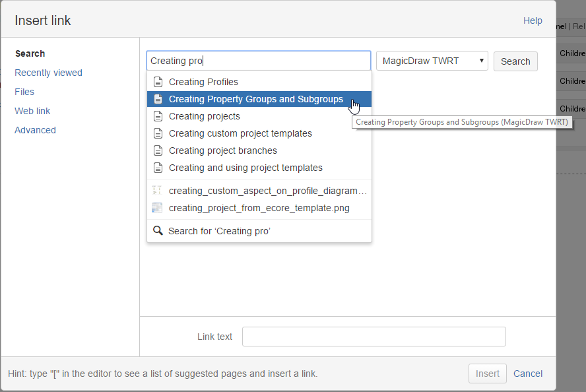Click the page icon beside Creating Profiles

(x=158, y=82)
